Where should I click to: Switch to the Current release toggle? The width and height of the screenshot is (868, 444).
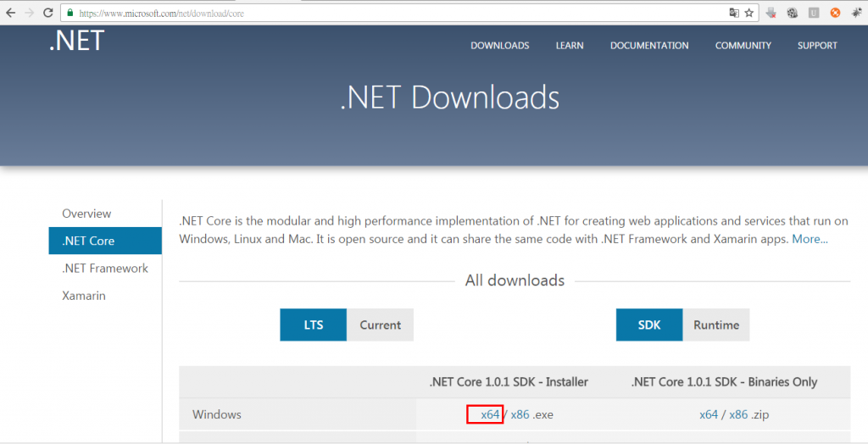[x=381, y=325]
